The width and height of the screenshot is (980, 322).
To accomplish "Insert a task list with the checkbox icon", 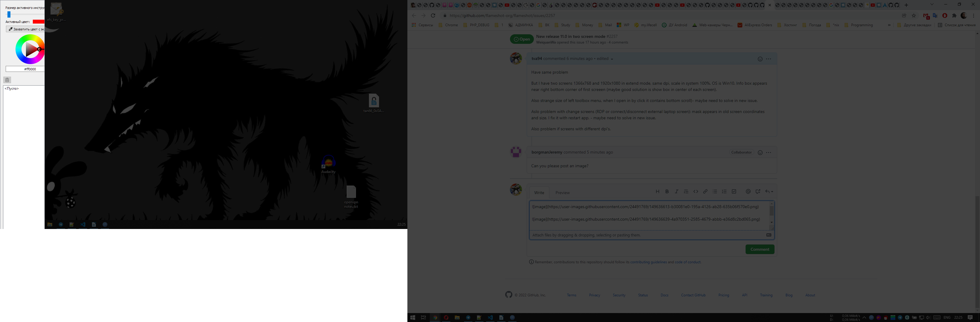I will tap(734, 192).
